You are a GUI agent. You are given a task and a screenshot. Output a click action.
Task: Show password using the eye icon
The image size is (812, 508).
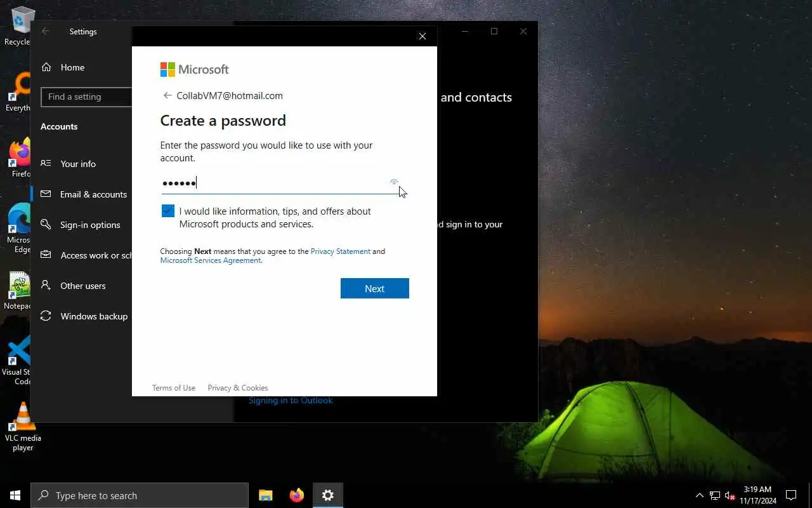(x=394, y=182)
